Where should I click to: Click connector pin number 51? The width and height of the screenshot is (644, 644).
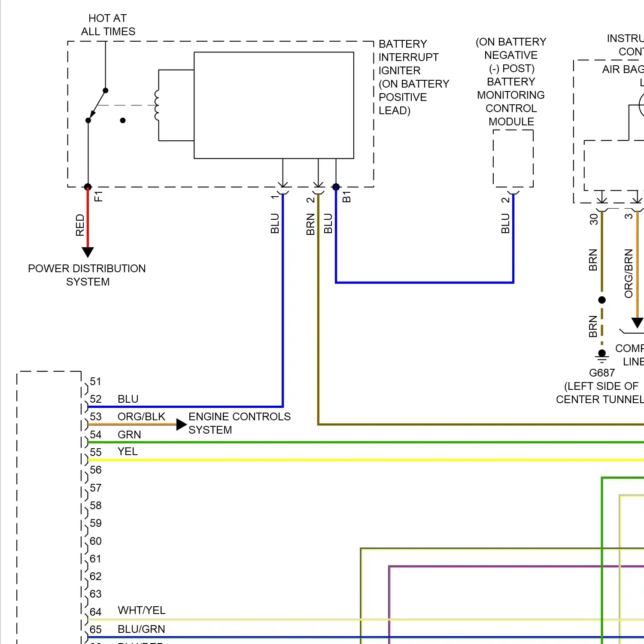coord(96,381)
